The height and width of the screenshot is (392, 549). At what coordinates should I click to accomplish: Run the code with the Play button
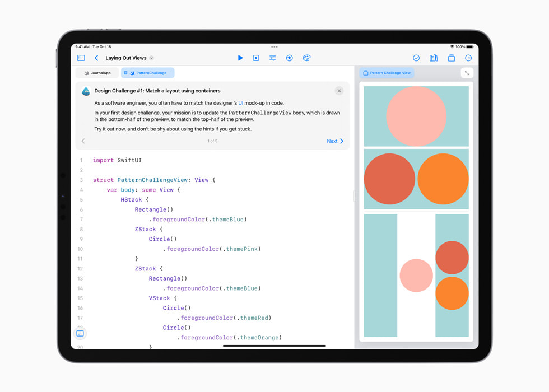tap(240, 58)
